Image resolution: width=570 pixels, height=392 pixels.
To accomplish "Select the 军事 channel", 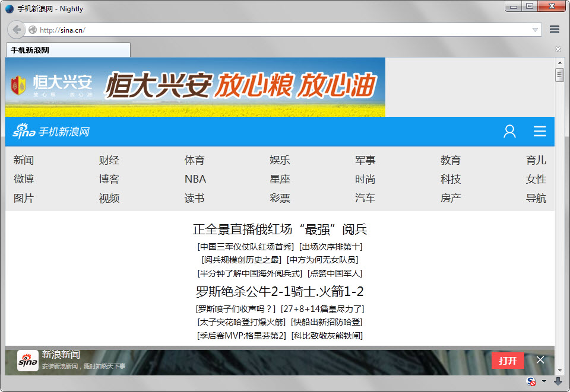I will 365,160.
